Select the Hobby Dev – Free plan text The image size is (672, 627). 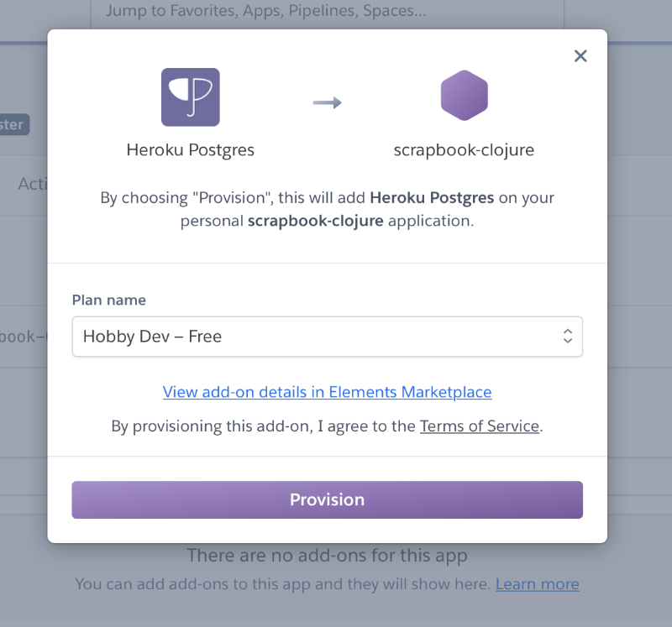coord(152,337)
